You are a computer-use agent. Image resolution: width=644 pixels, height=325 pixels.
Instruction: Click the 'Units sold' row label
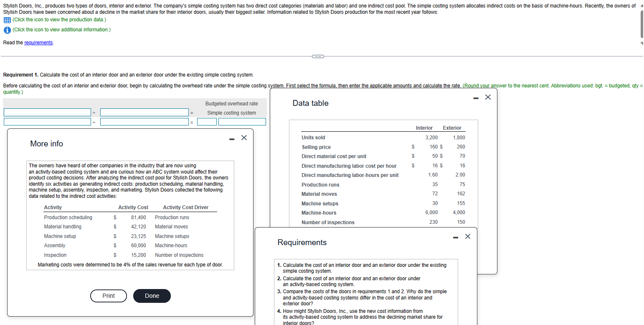click(313, 138)
